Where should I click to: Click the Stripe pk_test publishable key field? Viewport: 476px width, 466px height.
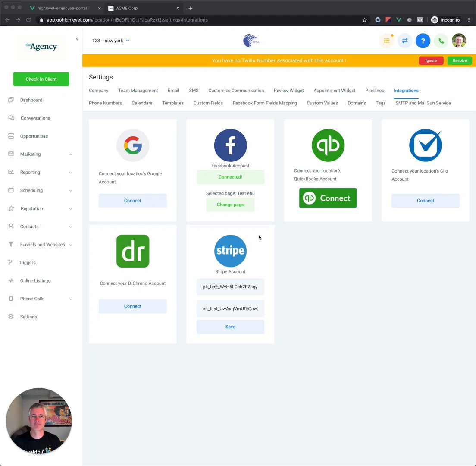(x=230, y=287)
